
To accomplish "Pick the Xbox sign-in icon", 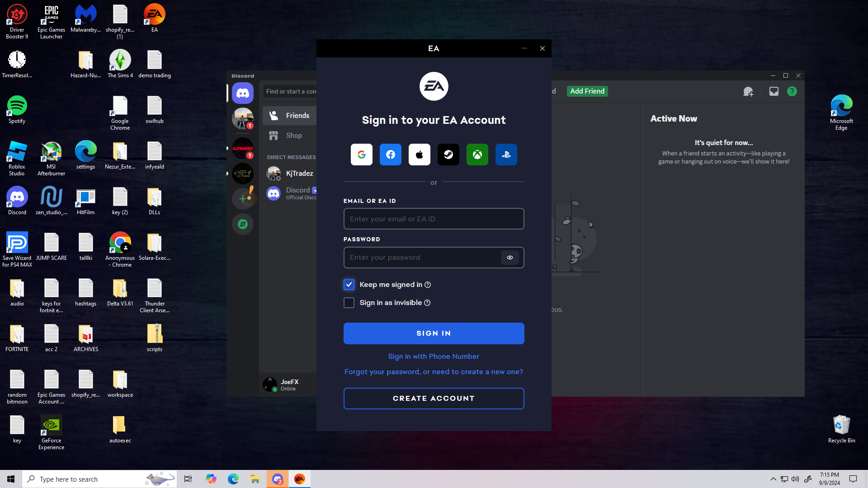I will click(477, 155).
